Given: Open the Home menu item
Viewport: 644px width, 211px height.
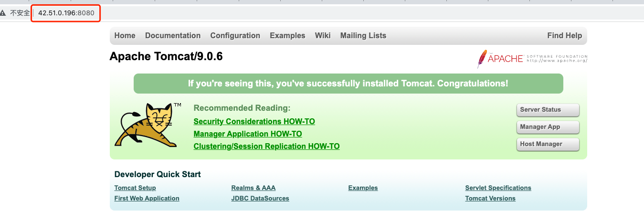Looking at the screenshot, I should [125, 35].
